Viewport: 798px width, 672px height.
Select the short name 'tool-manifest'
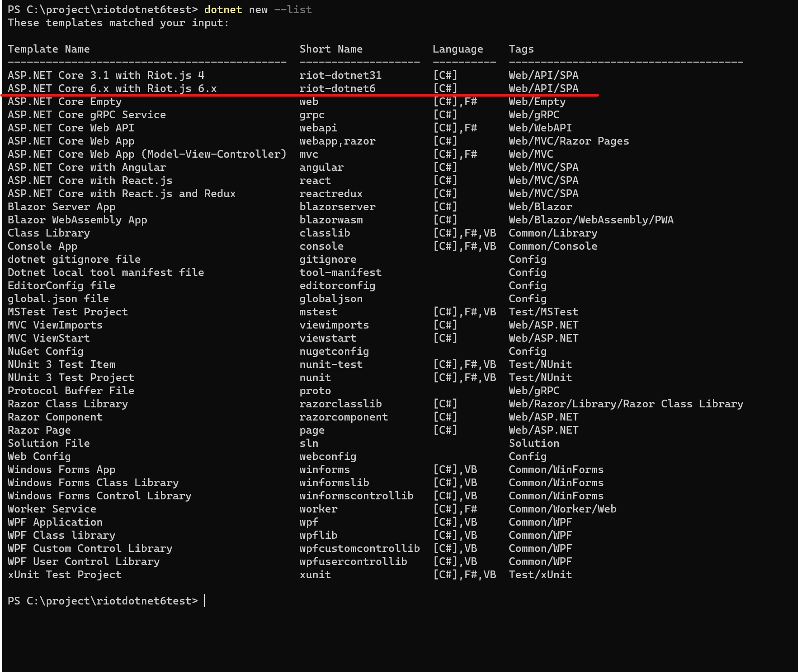tap(340, 272)
